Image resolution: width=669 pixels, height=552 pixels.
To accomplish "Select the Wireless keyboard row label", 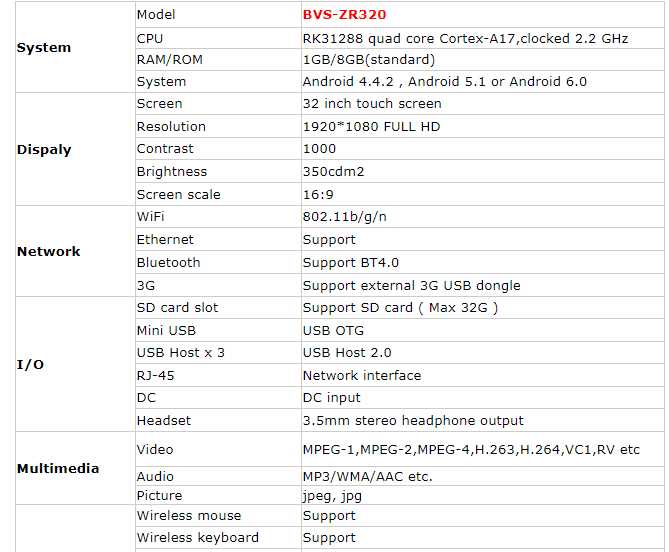I will [x=197, y=538].
